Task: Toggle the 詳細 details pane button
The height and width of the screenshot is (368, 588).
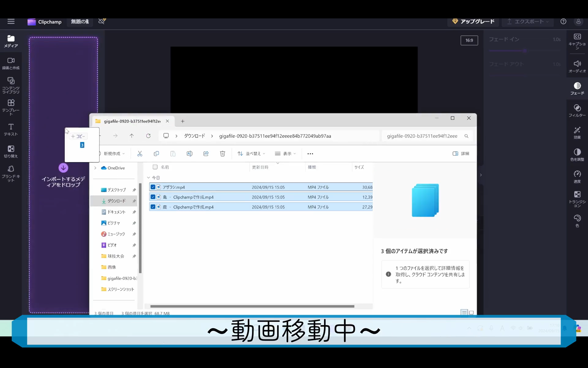Action: [x=461, y=154]
